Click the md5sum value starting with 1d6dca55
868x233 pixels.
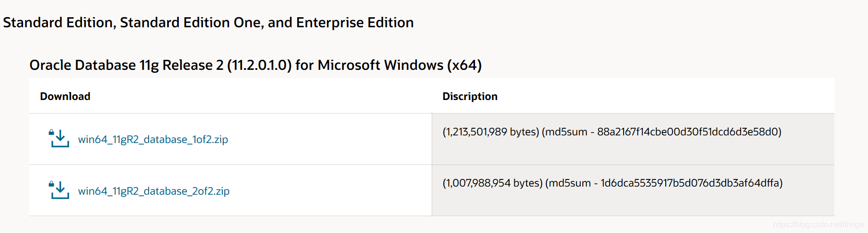tap(690, 183)
